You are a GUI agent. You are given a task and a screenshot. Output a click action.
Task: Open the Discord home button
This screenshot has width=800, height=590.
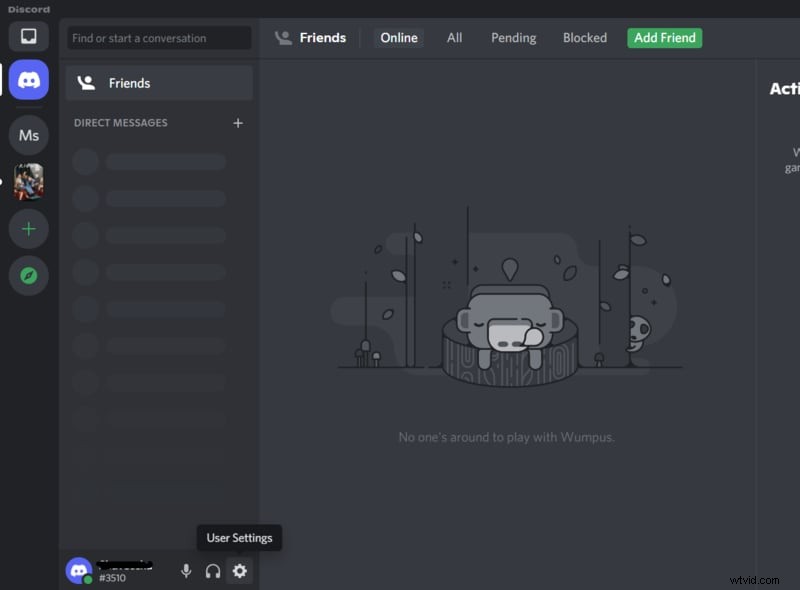28,80
